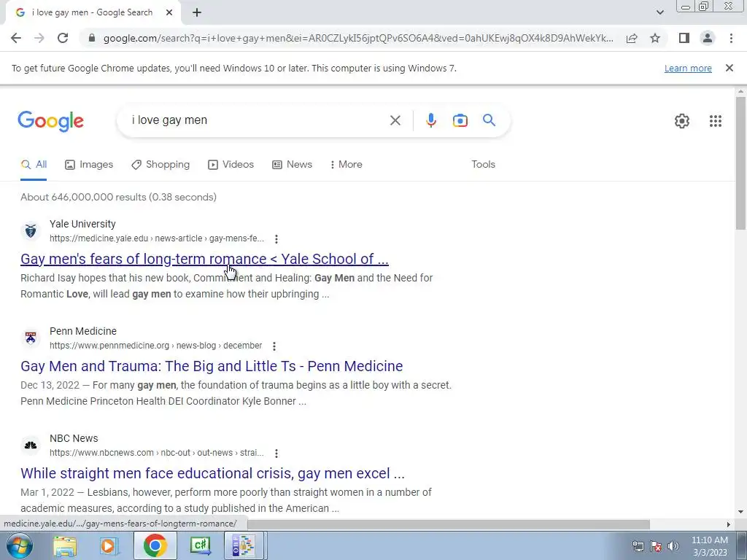View site information padlock icon

(92, 38)
